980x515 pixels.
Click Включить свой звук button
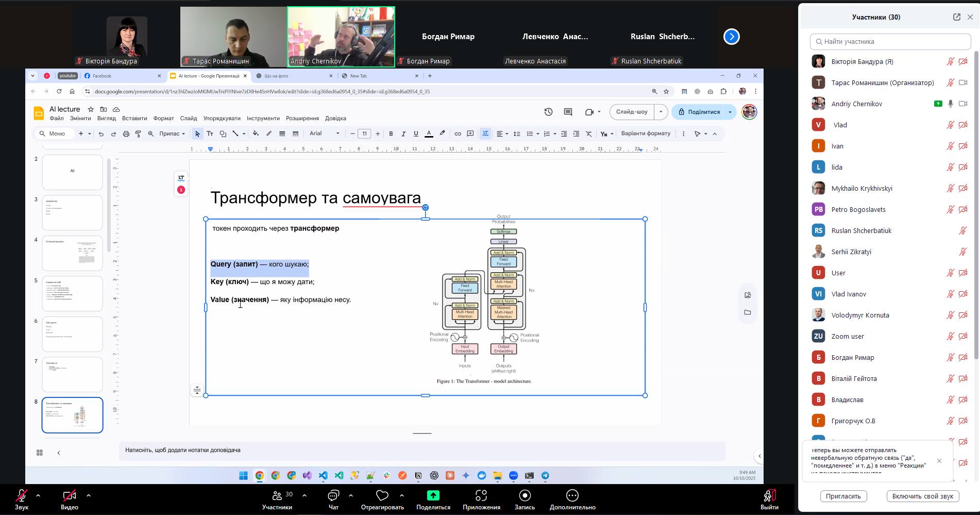922,496
